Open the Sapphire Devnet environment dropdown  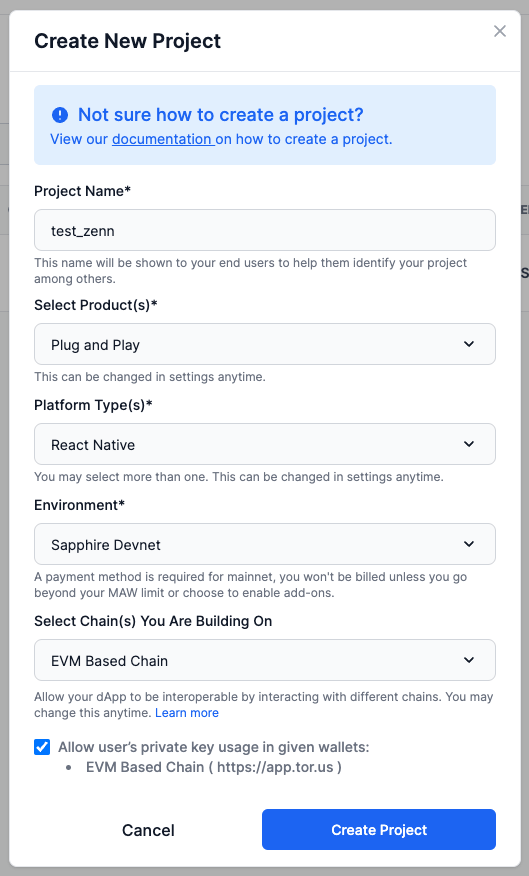pyautogui.click(x=265, y=544)
